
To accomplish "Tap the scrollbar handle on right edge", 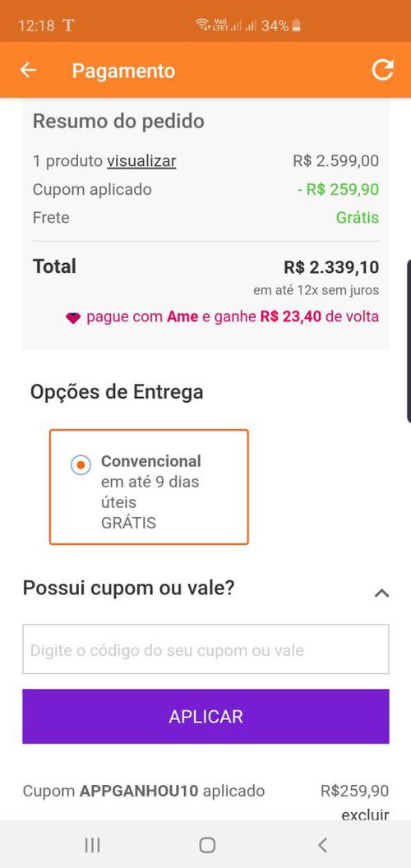I will tap(409, 338).
